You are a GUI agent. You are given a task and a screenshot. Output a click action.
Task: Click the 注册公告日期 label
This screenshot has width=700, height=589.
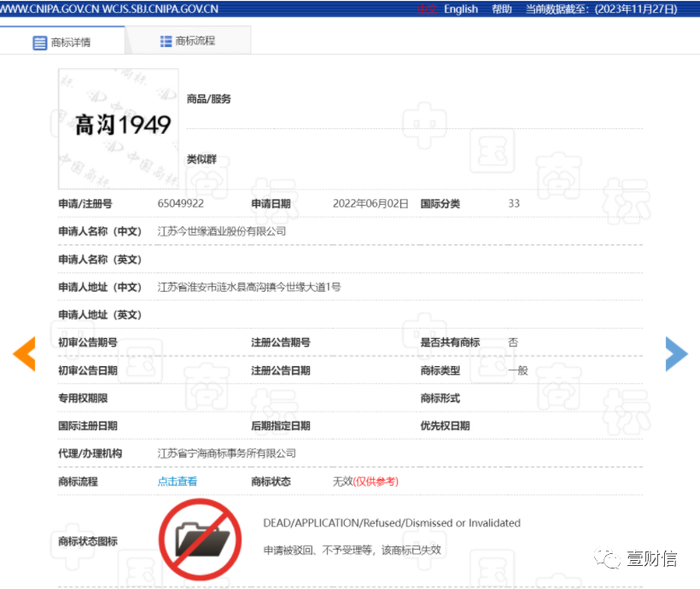281,371
